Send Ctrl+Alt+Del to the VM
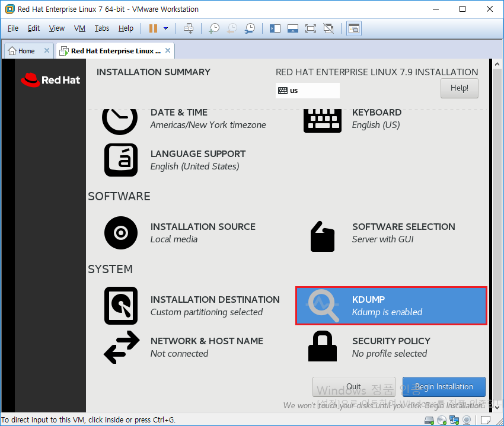 [189, 28]
